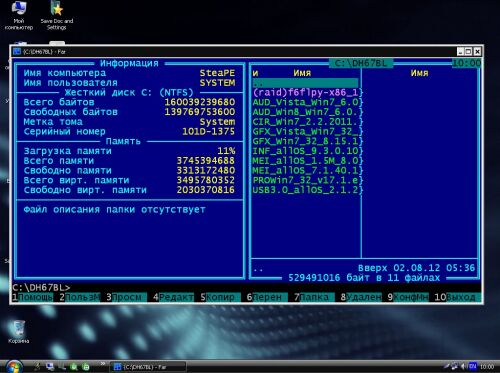Select folder PROWin7_32_v17.1.e
This screenshot has width=500, height=373.
click(x=305, y=180)
